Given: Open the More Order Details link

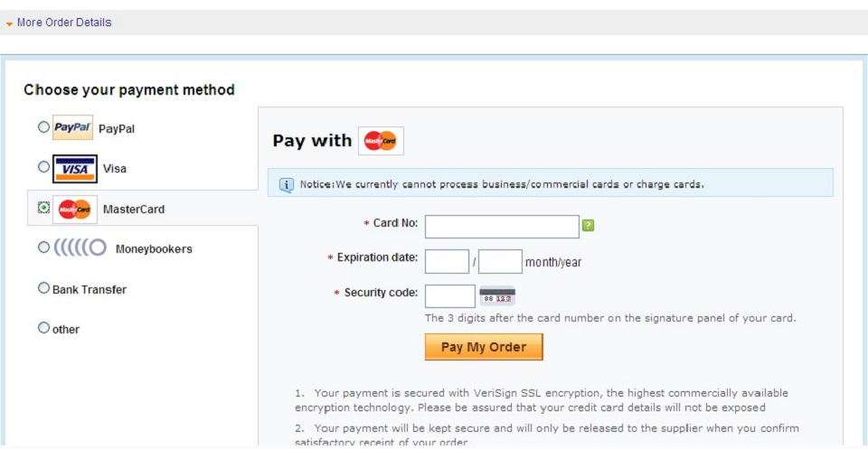Looking at the screenshot, I should (64, 23).
